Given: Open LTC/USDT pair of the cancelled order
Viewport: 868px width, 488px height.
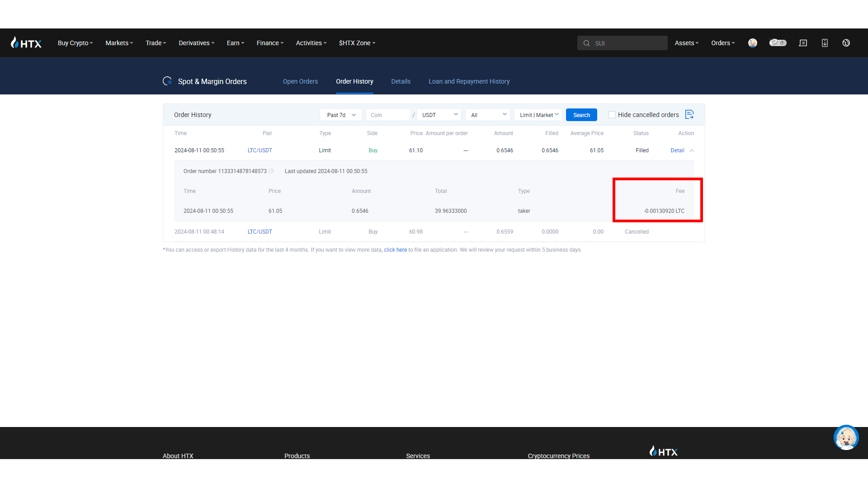Looking at the screenshot, I should pos(260,232).
